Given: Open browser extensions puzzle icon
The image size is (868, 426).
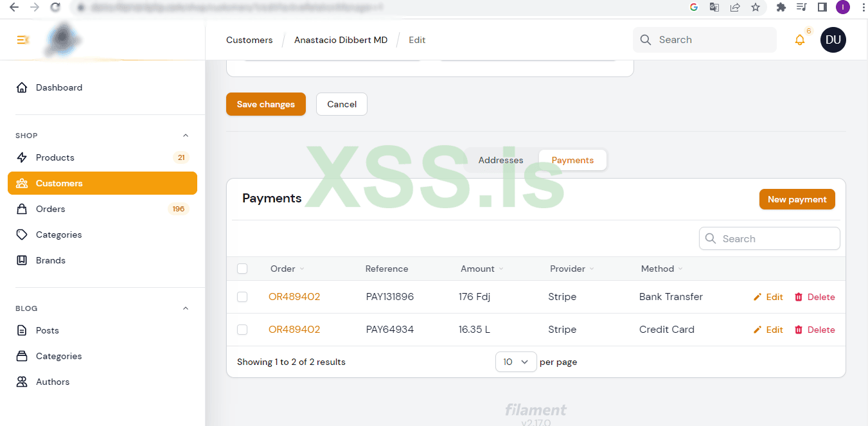Looking at the screenshot, I should click(x=781, y=7).
